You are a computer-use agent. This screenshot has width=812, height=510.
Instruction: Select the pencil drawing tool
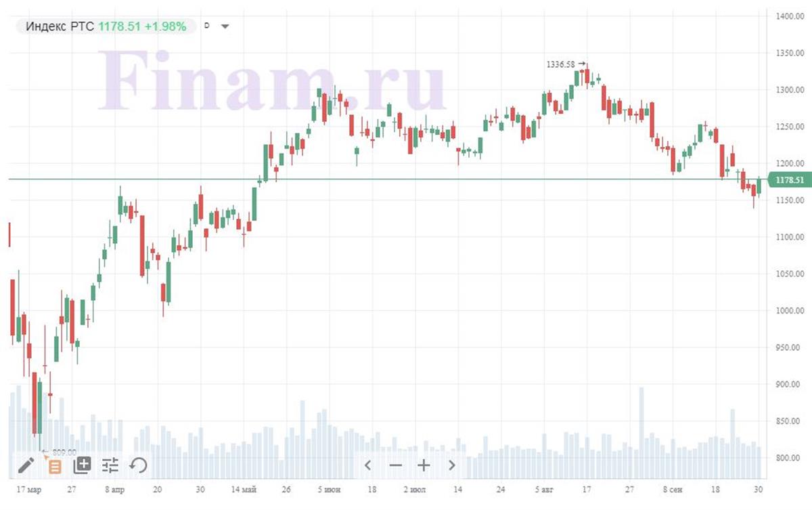(x=26, y=465)
